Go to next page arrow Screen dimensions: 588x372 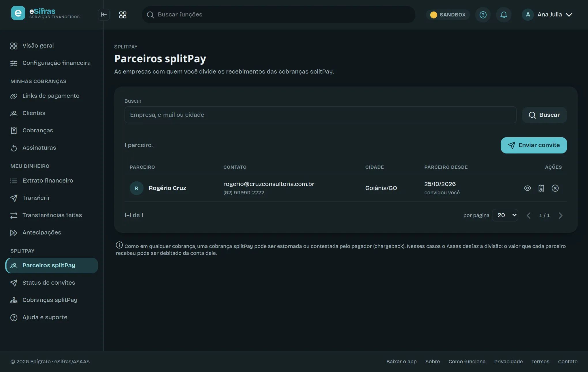(560, 215)
